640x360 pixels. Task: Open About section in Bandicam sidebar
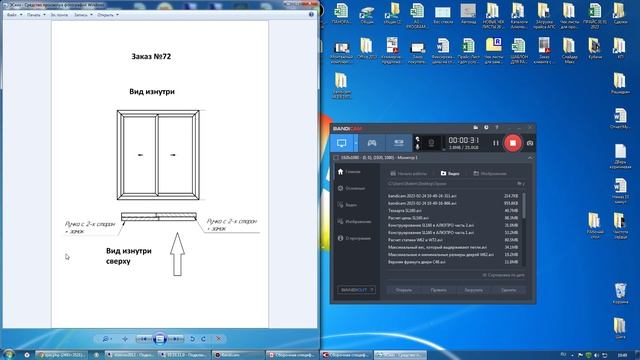click(x=356, y=238)
